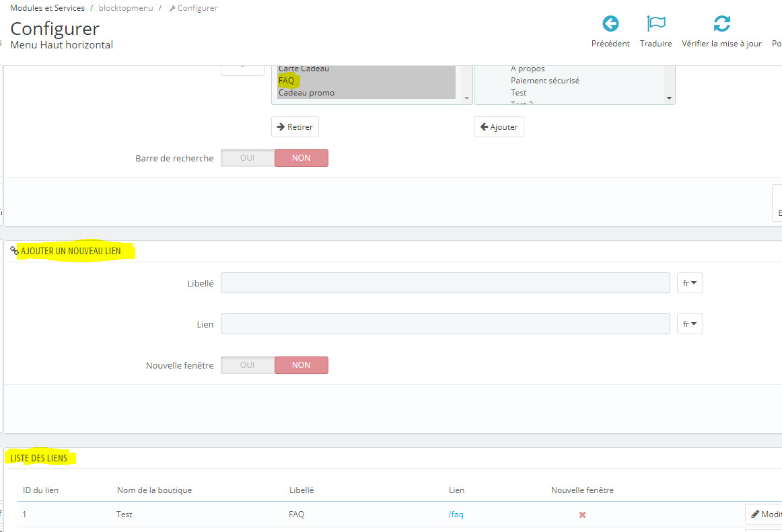Open Traduire via the flag icon
The height and width of the screenshot is (532, 782).
(656, 24)
